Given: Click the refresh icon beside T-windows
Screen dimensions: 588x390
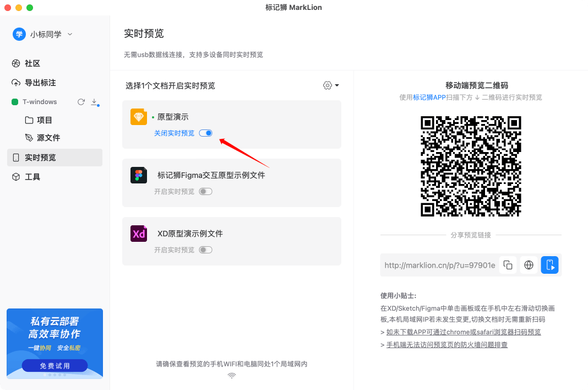Looking at the screenshot, I should click(81, 102).
